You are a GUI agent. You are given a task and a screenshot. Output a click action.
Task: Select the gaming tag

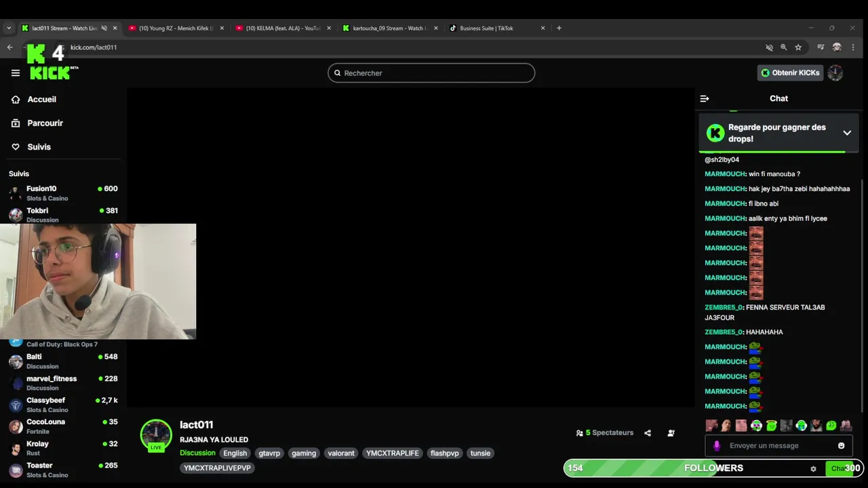click(304, 453)
